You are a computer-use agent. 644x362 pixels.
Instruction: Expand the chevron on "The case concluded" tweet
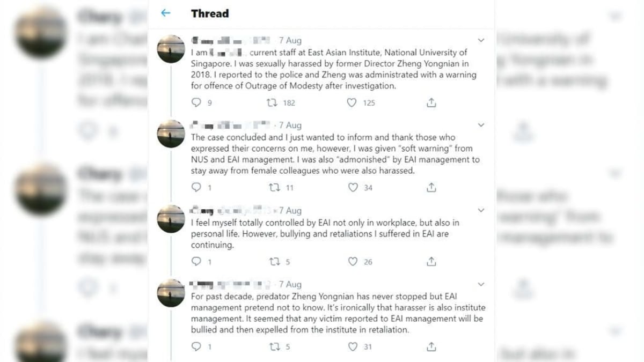[x=481, y=125]
